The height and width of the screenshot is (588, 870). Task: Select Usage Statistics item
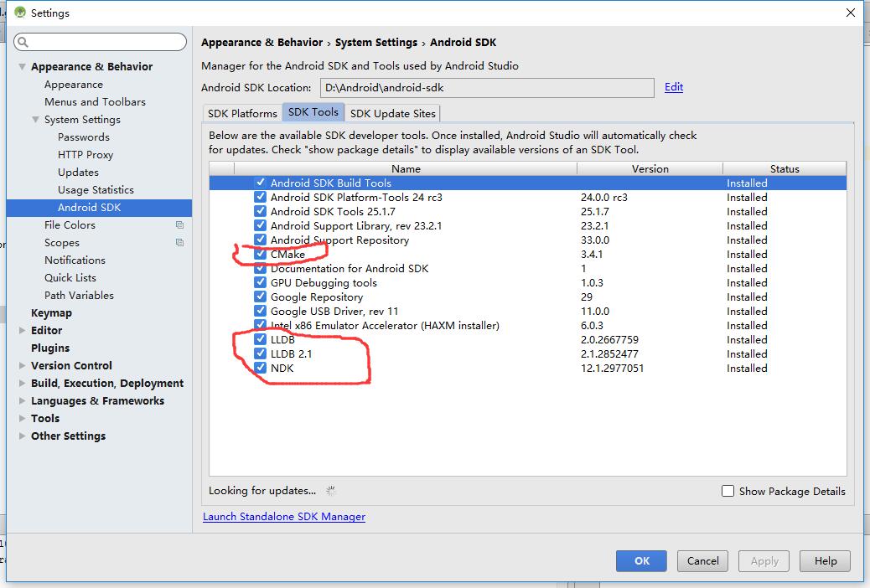point(96,189)
